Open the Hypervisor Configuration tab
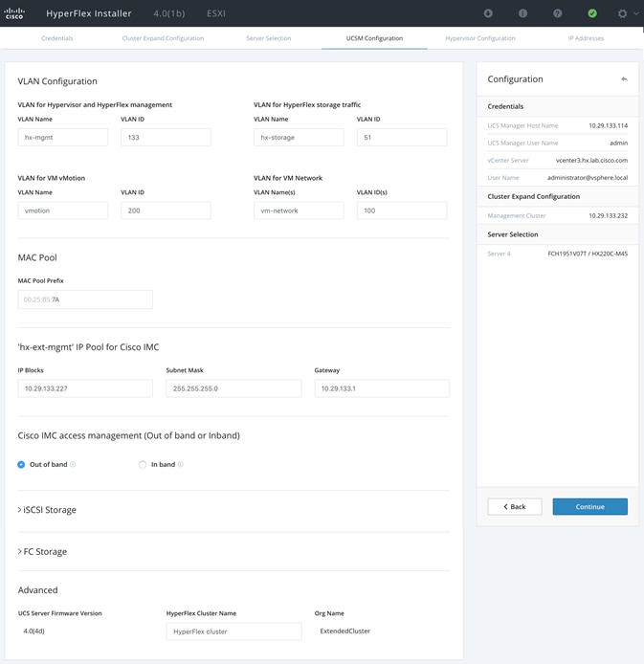 click(x=480, y=38)
